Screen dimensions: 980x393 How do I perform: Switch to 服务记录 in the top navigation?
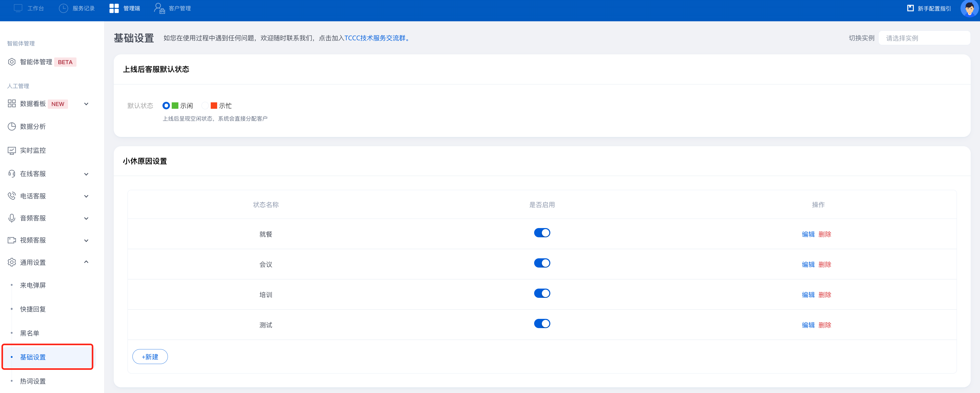pos(76,8)
